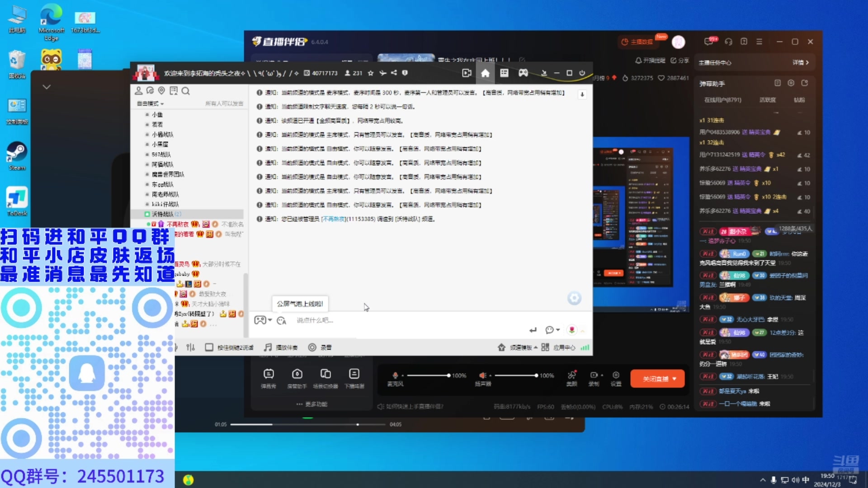Open 下播检测 tool in 直播伴侣
The image size is (868, 488).
tap(354, 379)
